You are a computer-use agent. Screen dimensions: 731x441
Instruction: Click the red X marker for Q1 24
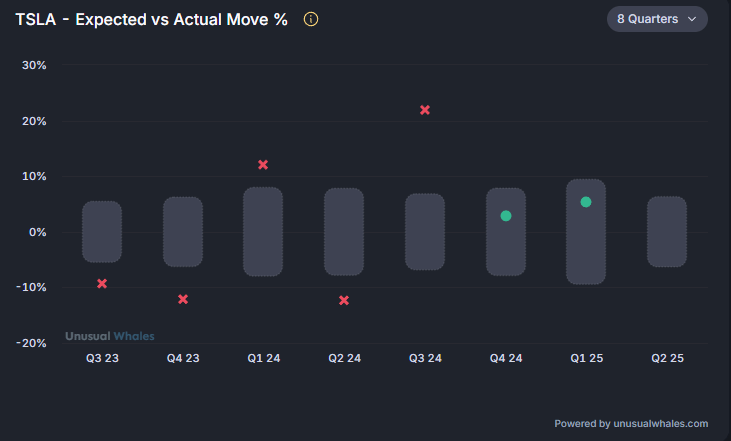[x=263, y=164]
